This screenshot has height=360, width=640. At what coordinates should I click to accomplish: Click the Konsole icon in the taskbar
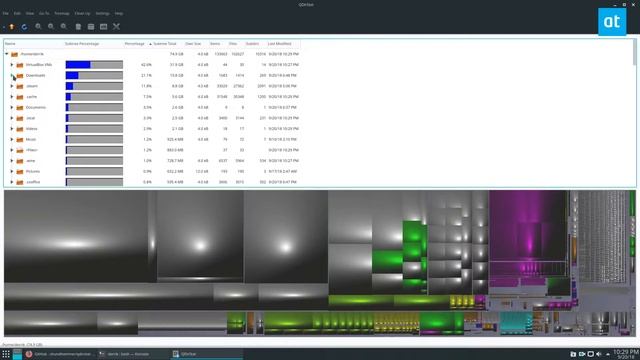coord(102,354)
